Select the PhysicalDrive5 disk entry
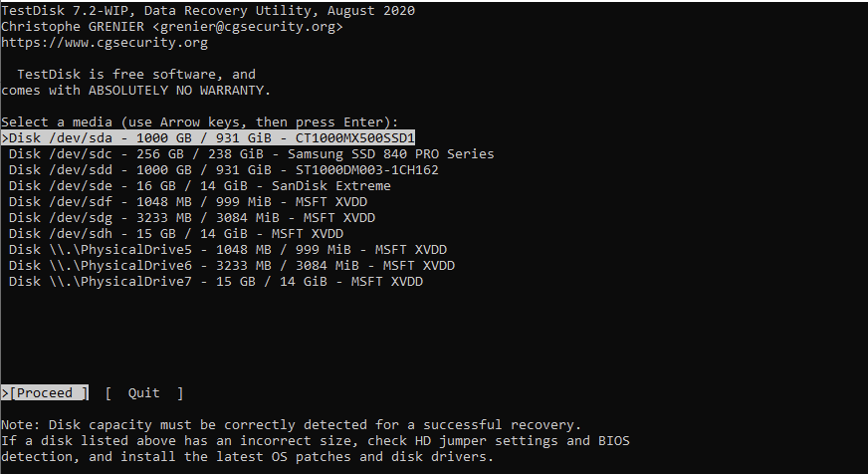The height and width of the screenshot is (474, 868). tap(227, 250)
